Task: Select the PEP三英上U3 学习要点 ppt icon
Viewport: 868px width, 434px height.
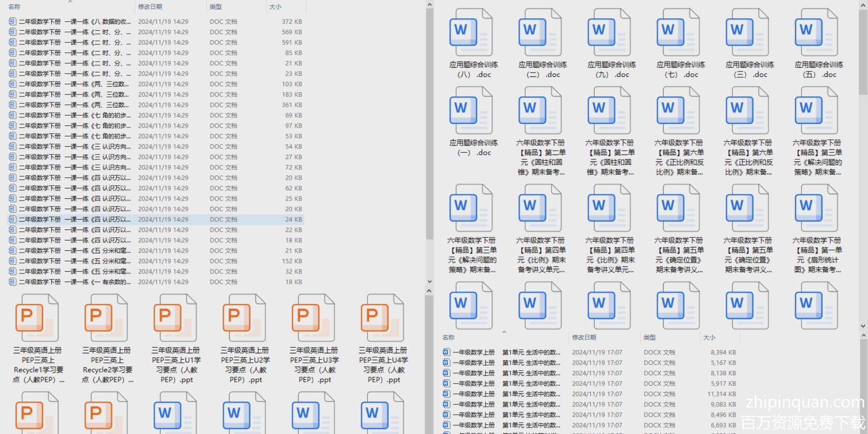Action: (313, 318)
